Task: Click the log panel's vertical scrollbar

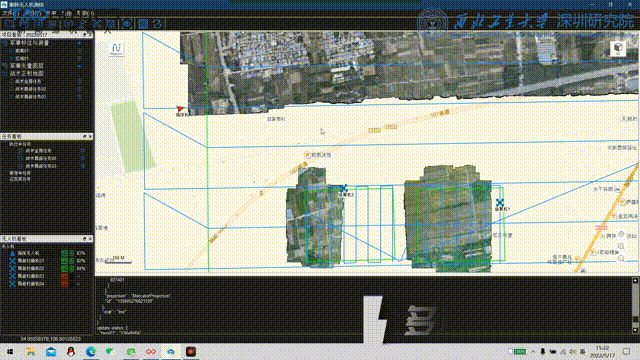Action: click(635, 305)
